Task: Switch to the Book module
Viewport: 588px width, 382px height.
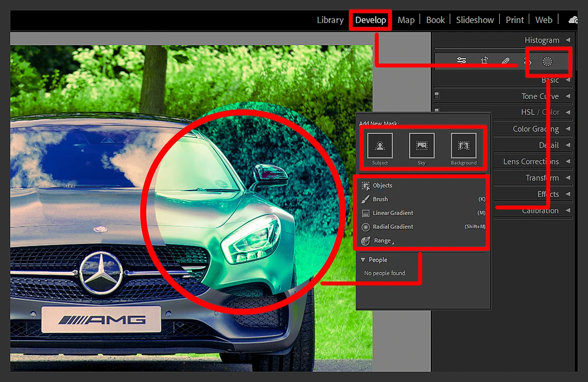Action: point(436,20)
